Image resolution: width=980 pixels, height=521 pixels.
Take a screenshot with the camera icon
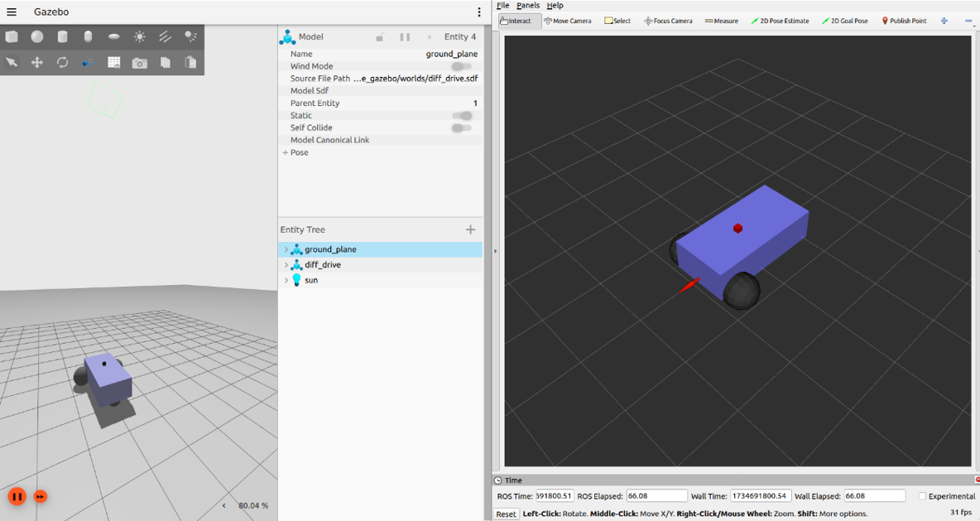pyautogui.click(x=140, y=63)
